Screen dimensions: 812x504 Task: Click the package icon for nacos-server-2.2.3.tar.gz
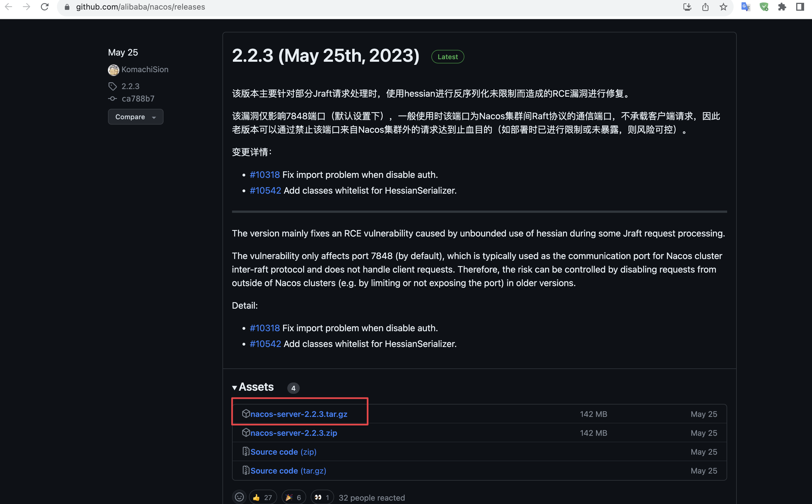coord(246,414)
